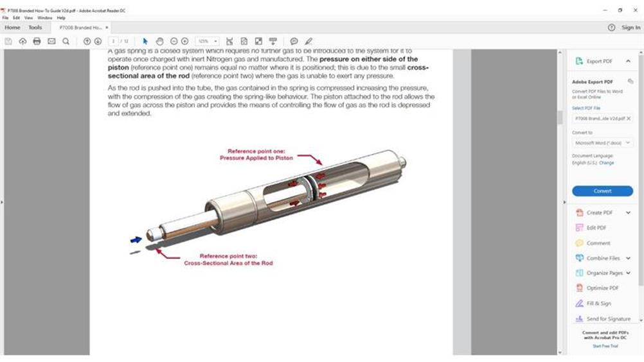Zoom in using the plus icon
This screenshot has height=362, width=644.
coord(185,42)
